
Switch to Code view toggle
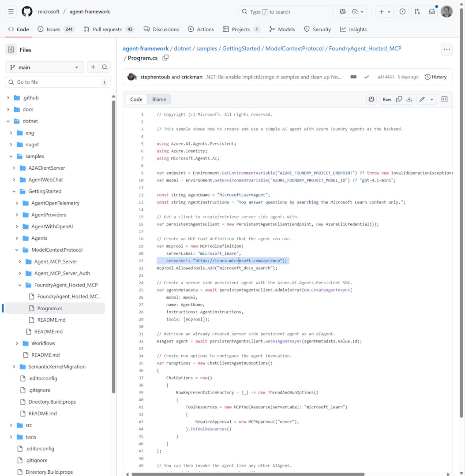coord(136,100)
